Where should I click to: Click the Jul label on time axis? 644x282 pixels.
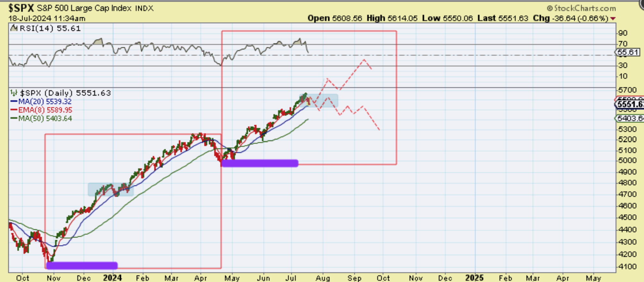click(x=291, y=278)
